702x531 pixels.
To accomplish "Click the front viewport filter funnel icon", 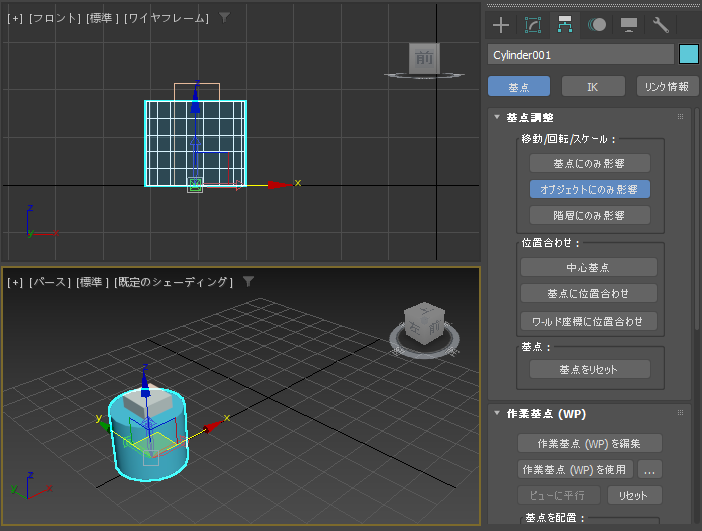I will click(224, 18).
